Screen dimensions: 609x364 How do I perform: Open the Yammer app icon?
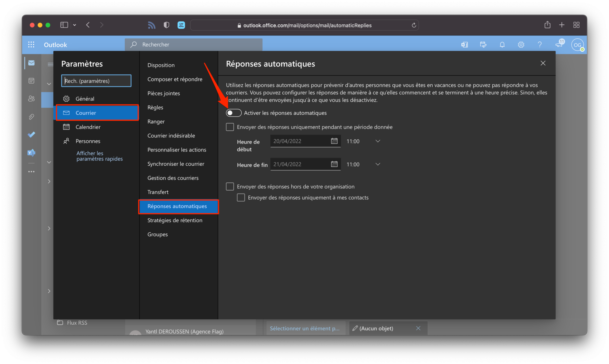click(x=31, y=153)
